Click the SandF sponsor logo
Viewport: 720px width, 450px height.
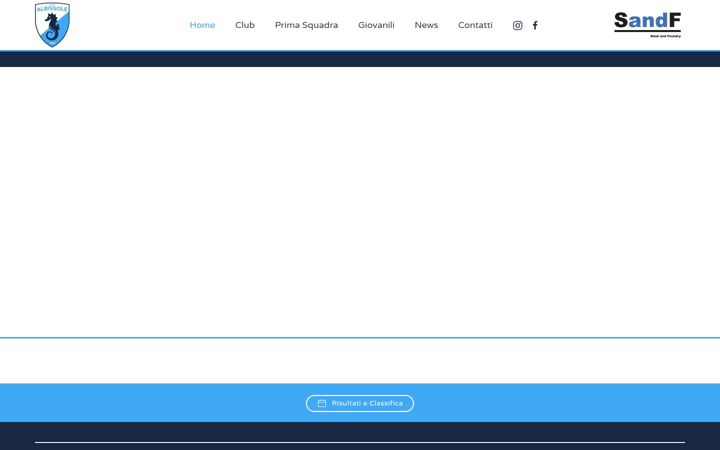click(647, 24)
